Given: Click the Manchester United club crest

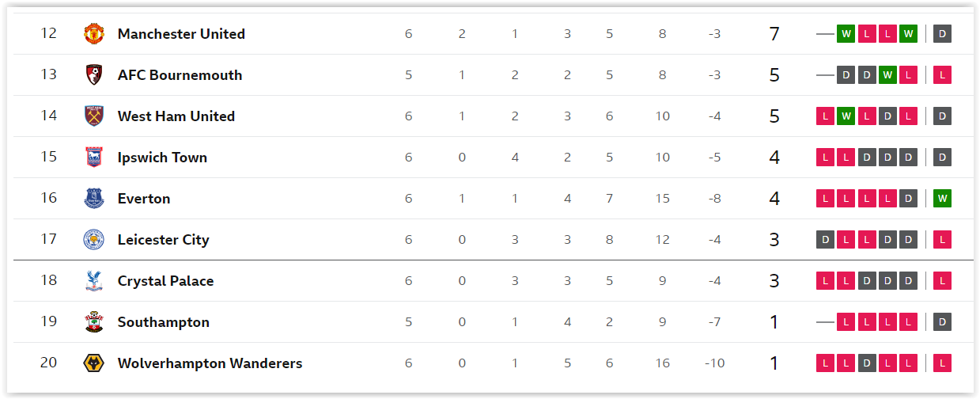Looking at the screenshot, I should coord(94,34).
